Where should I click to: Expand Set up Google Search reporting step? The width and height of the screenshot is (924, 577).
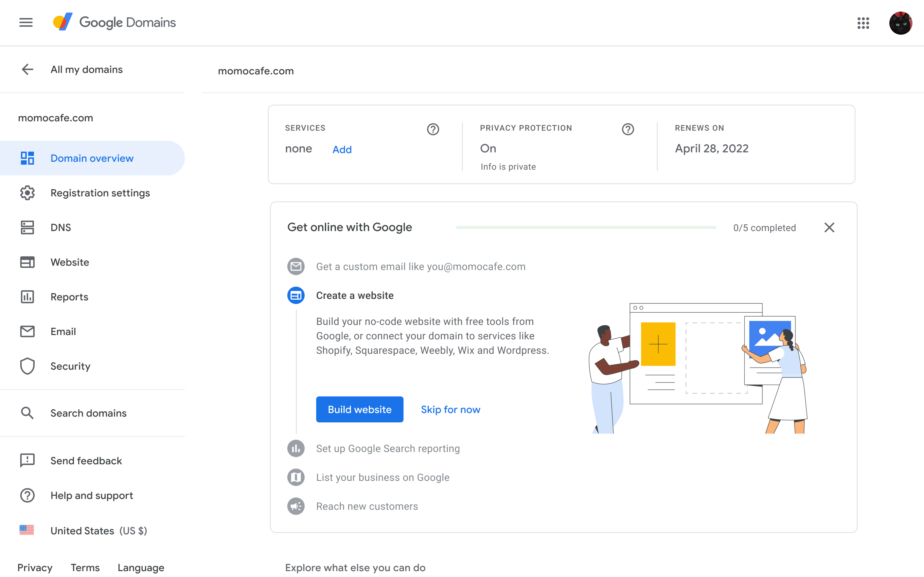tap(388, 448)
